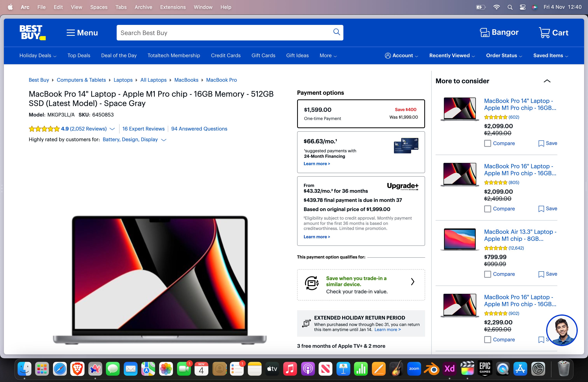Open the Spaces menu in Arc

tap(99, 7)
